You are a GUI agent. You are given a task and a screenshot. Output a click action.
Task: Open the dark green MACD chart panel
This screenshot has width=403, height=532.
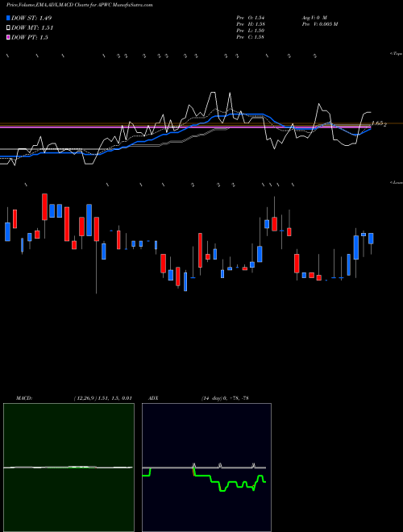coord(69,468)
